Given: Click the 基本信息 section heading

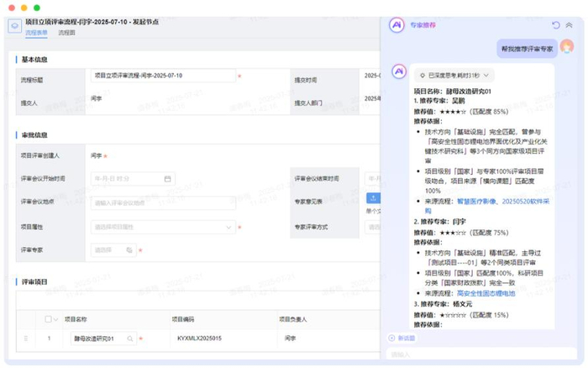Looking at the screenshot, I should [x=34, y=60].
